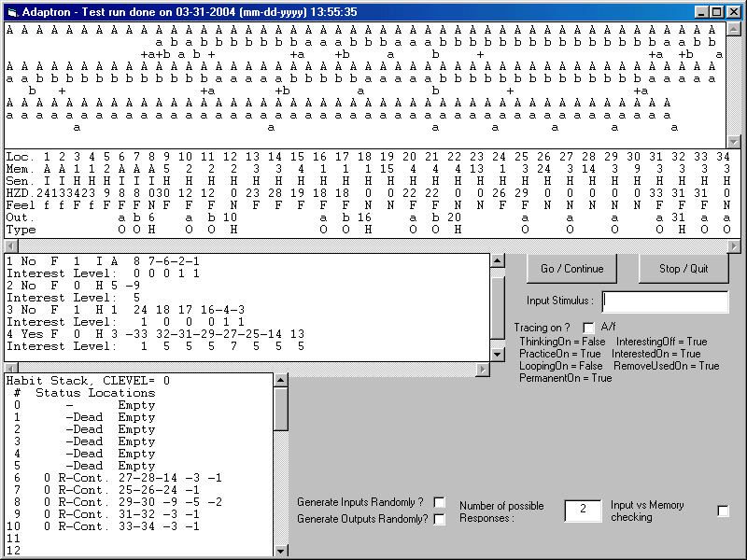Toggle the Tracing on checkbox
This screenshot has width=747, height=560.
pos(589,328)
